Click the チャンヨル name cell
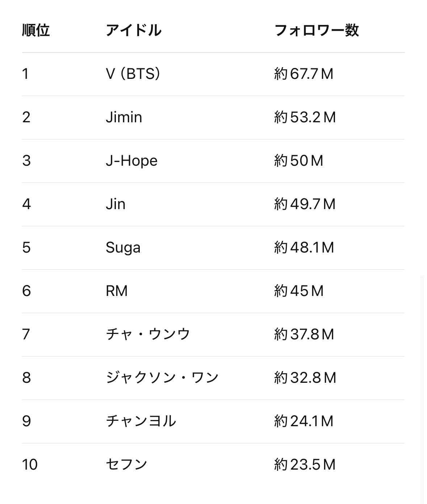The width and height of the screenshot is (427, 504). coord(141,421)
